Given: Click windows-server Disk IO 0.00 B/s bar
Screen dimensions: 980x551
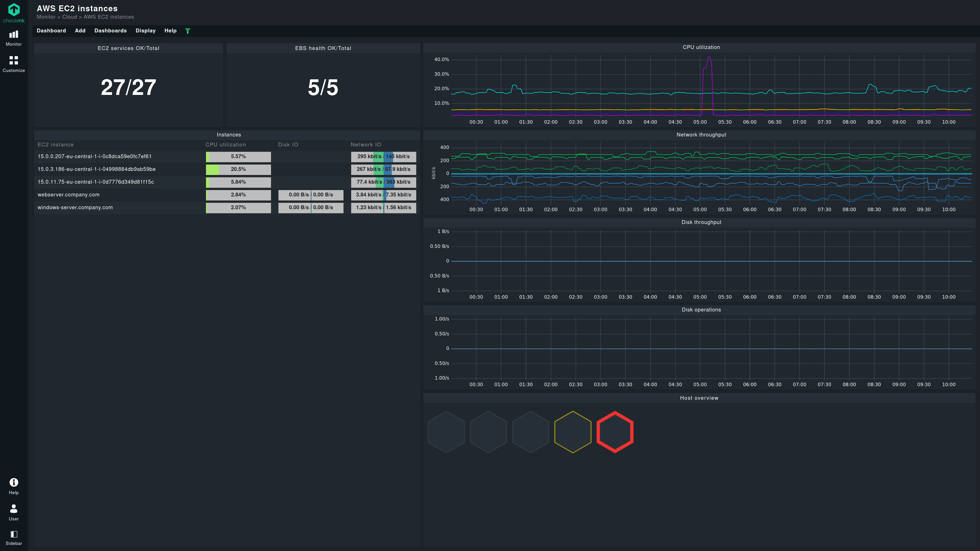Looking at the screenshot, I should coord(311,208).
